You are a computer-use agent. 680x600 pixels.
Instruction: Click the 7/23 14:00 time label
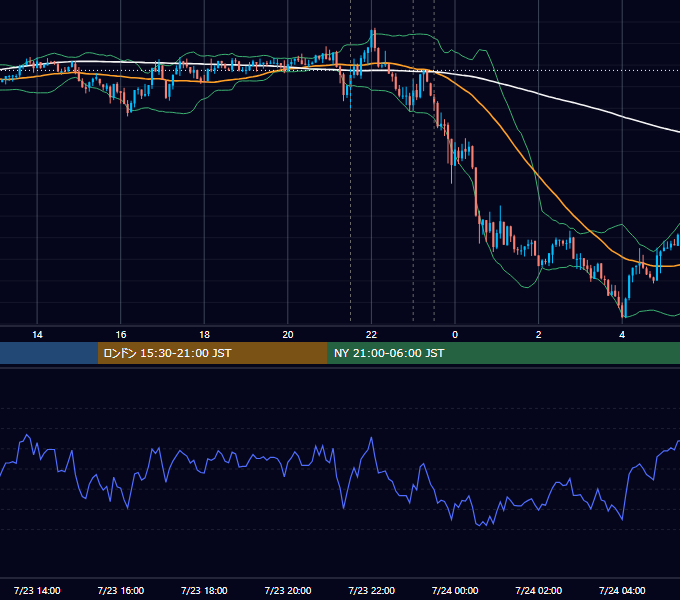click(37, 590)
